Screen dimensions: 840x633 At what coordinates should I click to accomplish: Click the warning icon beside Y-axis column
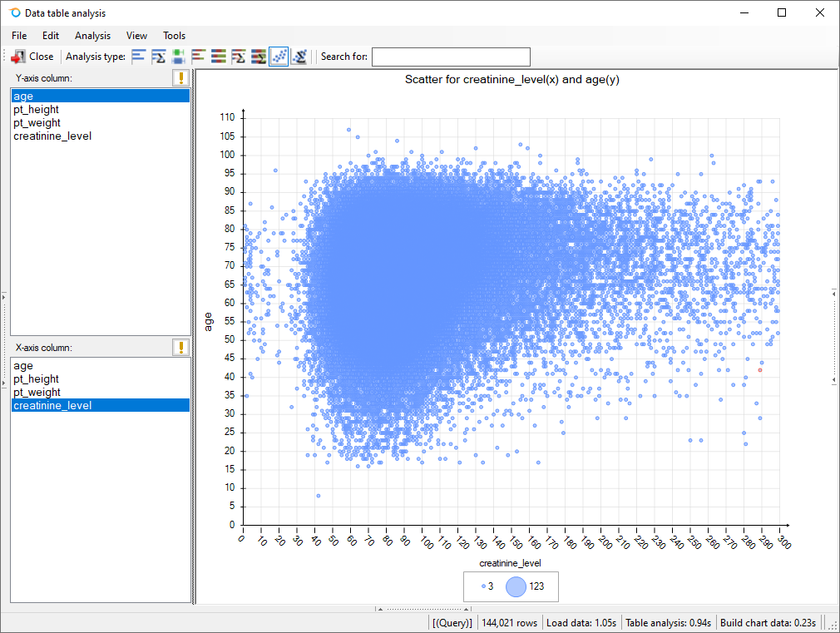tap(180, 78)
